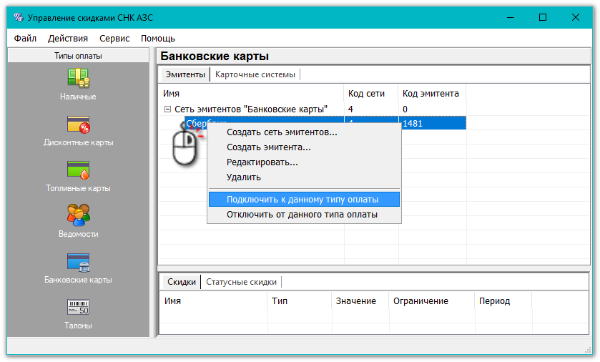Image resolution: width=600 pixels, height=362 pixels.
Task: Open the Действия menu
Action: (x=68, y=38)
